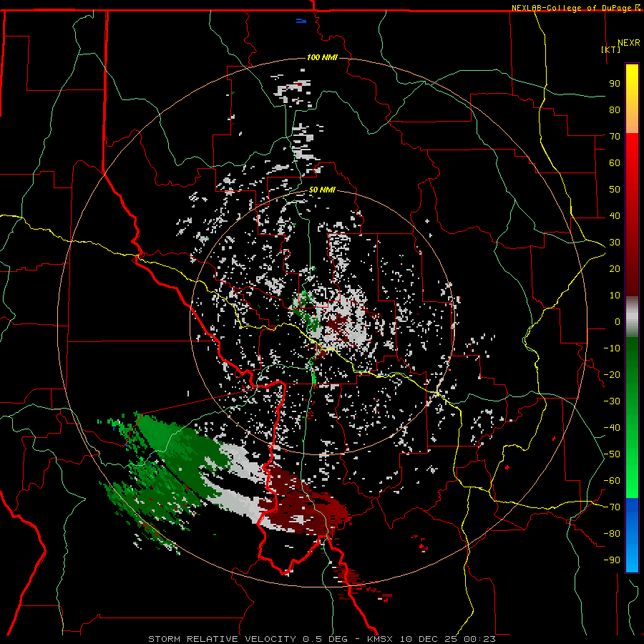Select the positive 50 knot scale value
Image resolution: width=644 pixels, height=644 pixels.
[615, 190]
